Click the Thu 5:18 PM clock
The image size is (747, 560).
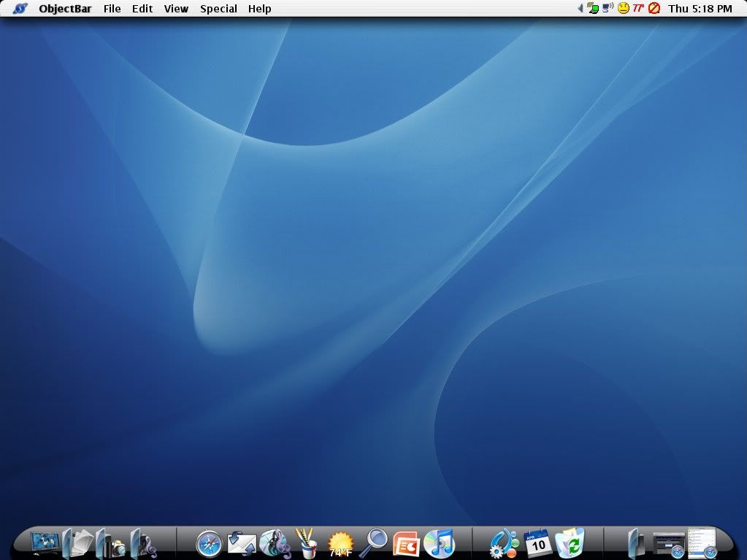700,9
